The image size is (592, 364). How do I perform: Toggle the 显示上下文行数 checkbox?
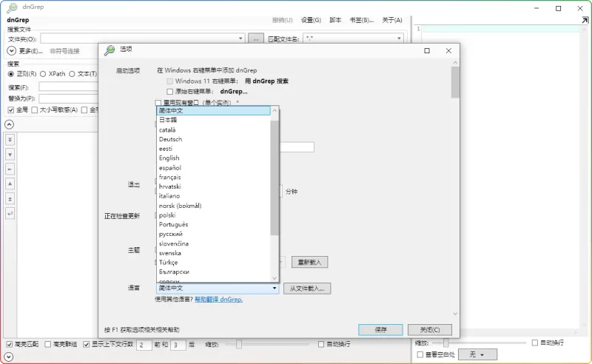[87, 344]
